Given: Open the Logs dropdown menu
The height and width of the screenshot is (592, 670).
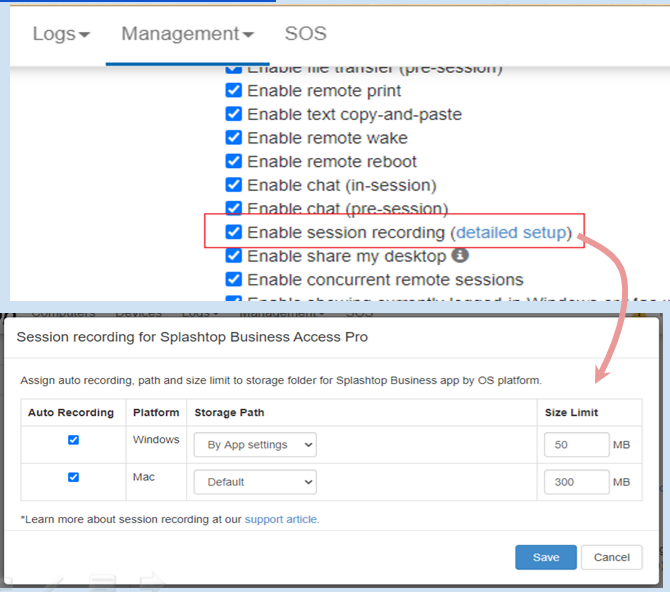Looking at the screenshot, I should tap(61, 34).
